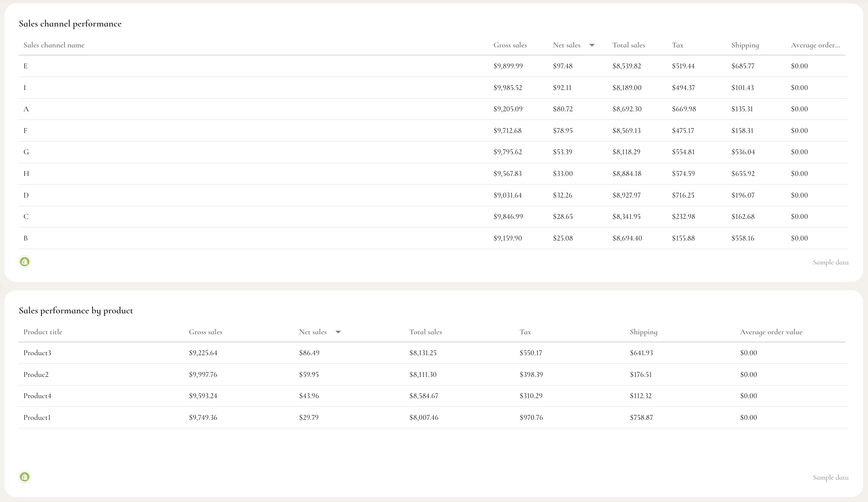Open the Sales performance by product title
This screenshot has width=868, height=502.
[76, 310]
